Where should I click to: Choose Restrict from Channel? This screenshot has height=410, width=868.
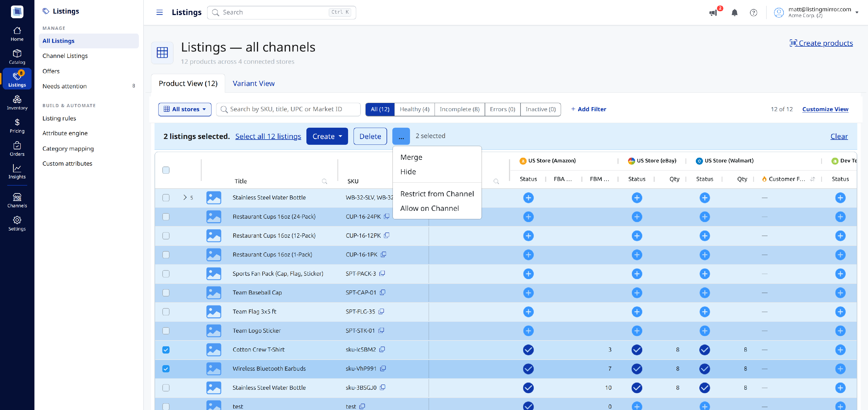pyautogui.click(x=437, y=193)
